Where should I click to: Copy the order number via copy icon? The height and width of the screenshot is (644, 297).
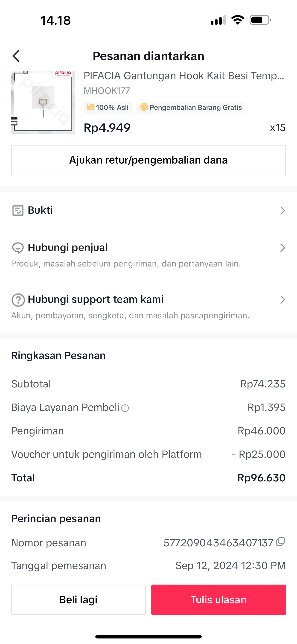pyautogui.click(x=280, y=542)
